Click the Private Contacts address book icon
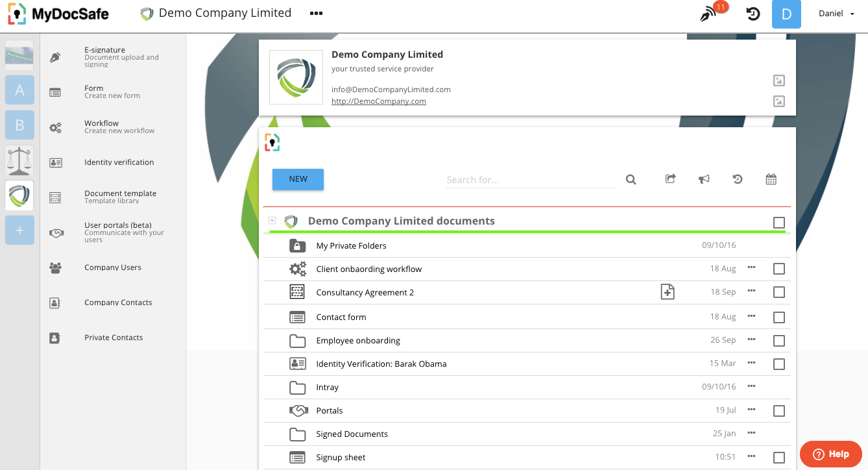868x470 pixels. pos(55,338)
